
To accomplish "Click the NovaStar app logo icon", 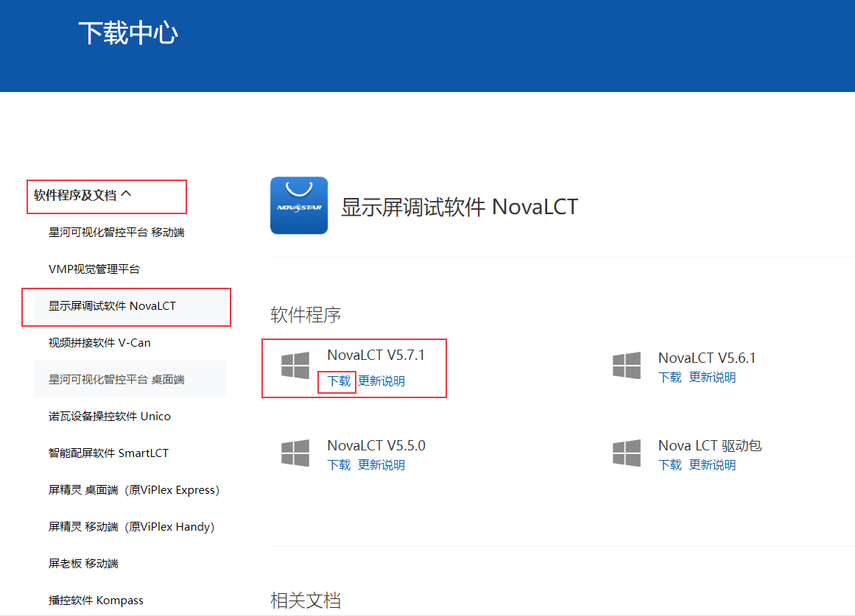I will (x=299, y=205).
